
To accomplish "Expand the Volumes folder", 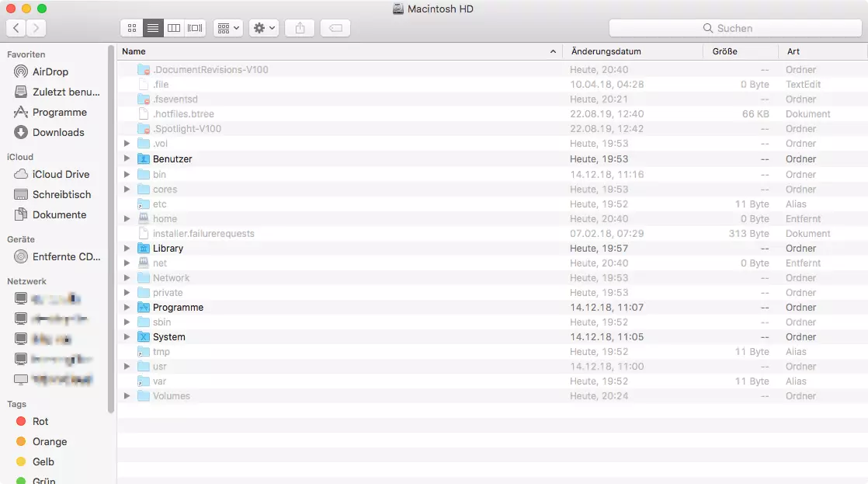I will [127, 396].
